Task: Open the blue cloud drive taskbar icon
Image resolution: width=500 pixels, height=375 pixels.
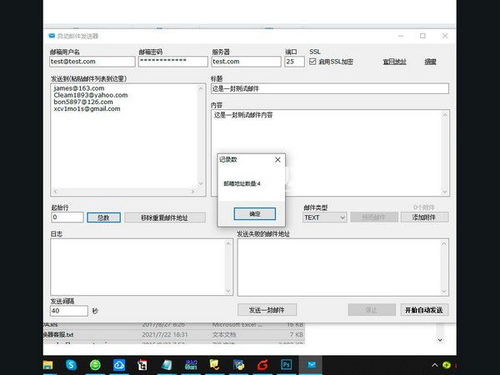Action: click(119, 365)
